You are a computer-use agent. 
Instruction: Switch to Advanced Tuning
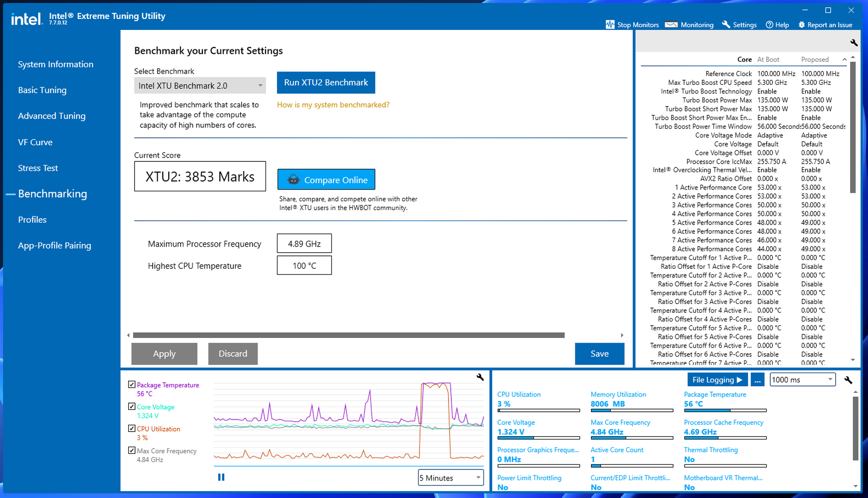[52, 116]
